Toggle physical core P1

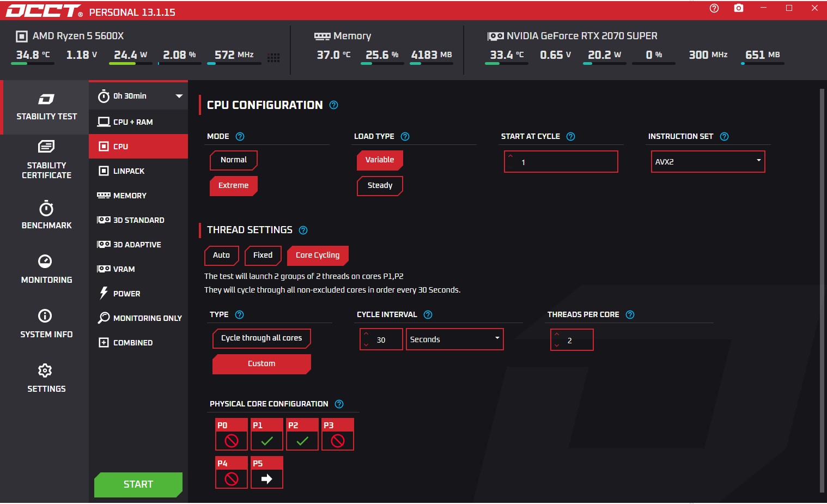[267, 434]
